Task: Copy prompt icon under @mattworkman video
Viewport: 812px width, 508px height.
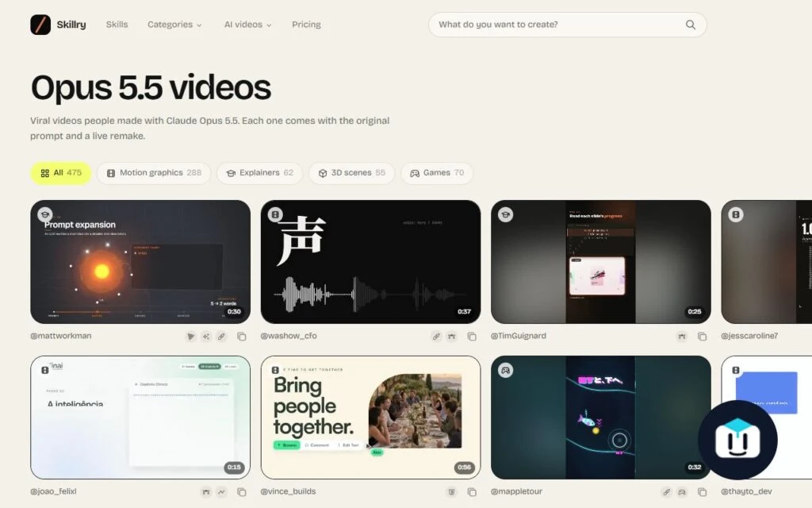Action: [241, 337]
